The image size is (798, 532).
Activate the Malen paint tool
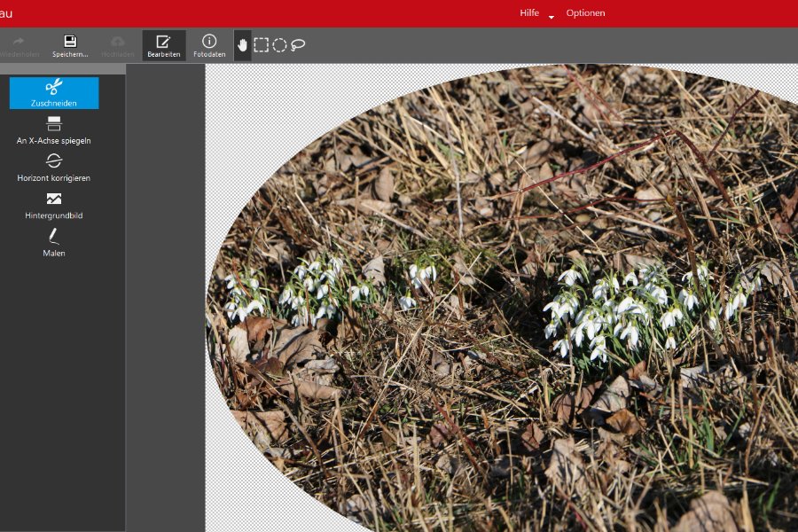(54, 243)
